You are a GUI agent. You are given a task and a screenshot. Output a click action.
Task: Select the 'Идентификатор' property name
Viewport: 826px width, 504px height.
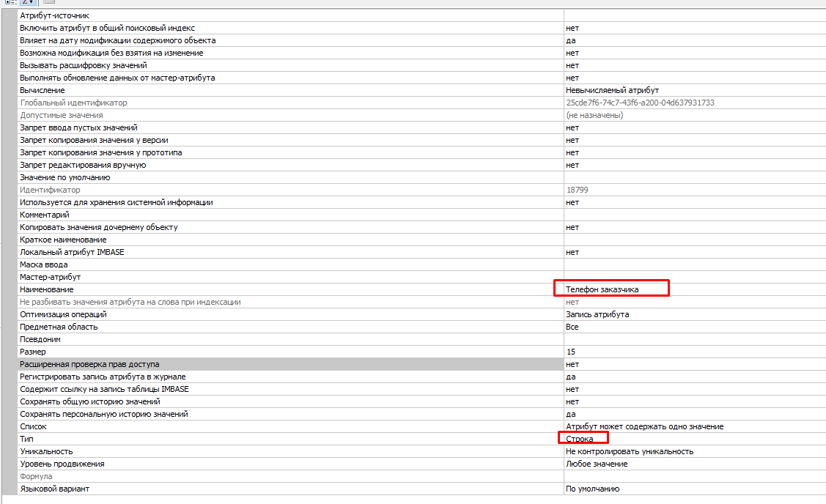[x=50, y=190]
